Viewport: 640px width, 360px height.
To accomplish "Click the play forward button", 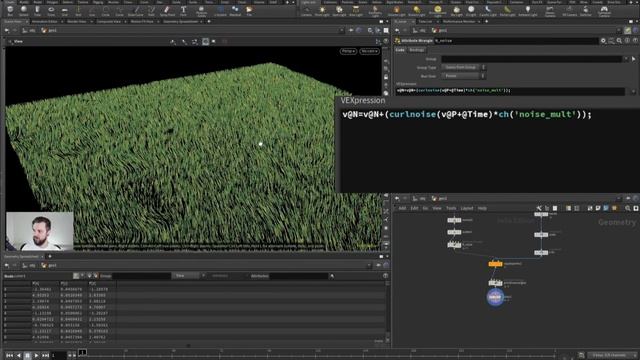I will (36, 356).
